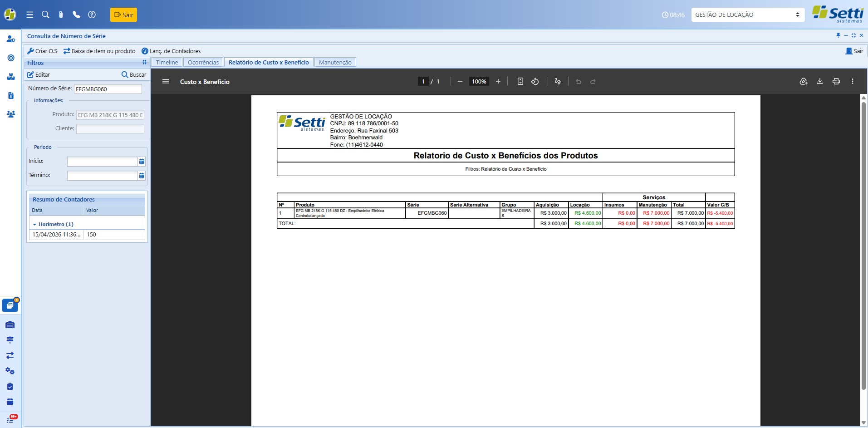Collapse the Horímetro (1) group
This screenshot has height=428, width=868.
[34, 225]
